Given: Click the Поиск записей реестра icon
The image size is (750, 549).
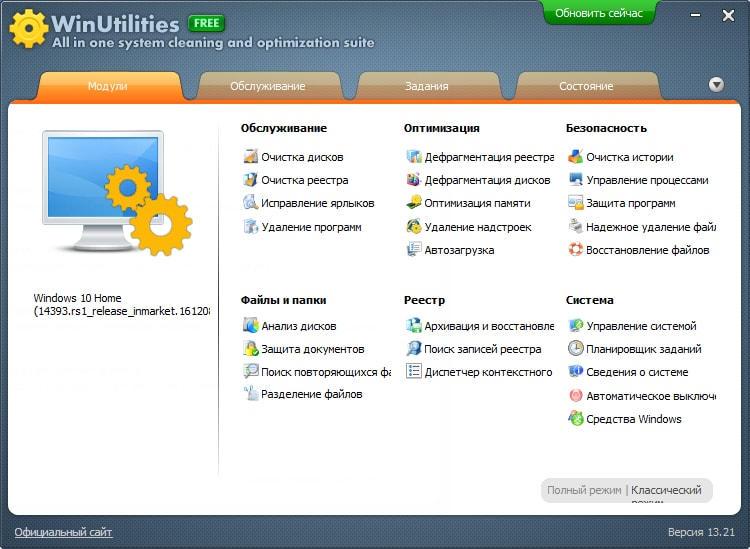Looking at the screenshot, I should (x=414, y=349).
